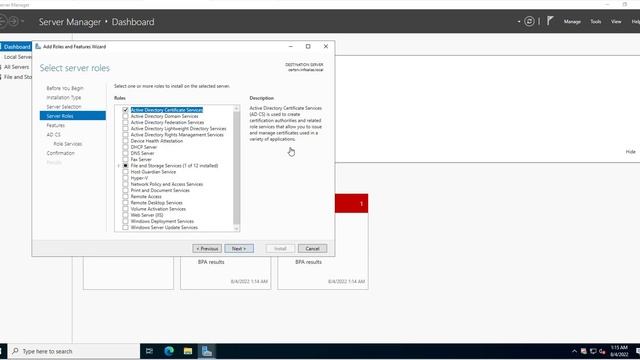
Task: Click the roles list scroll down arrow
Action: (x=236, y=229)
